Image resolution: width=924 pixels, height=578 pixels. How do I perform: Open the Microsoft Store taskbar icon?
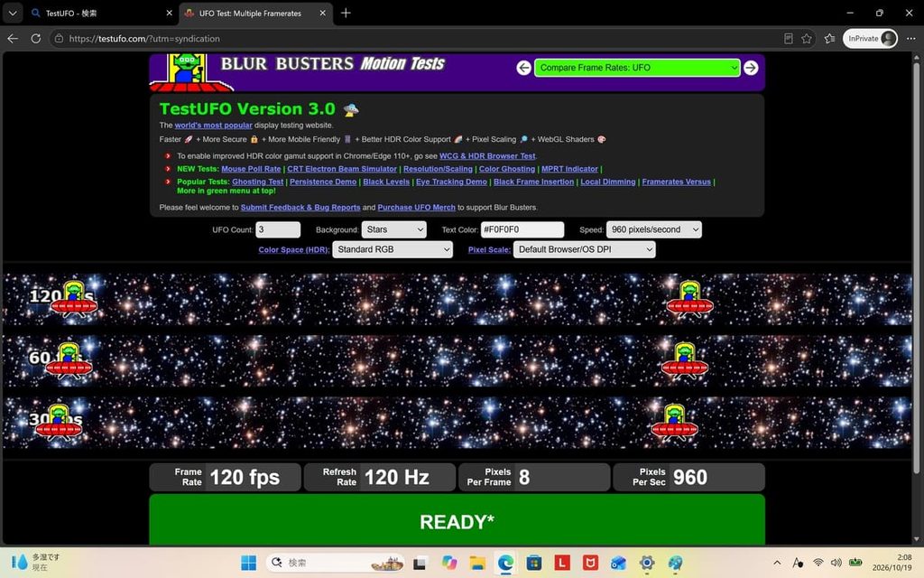534,563
